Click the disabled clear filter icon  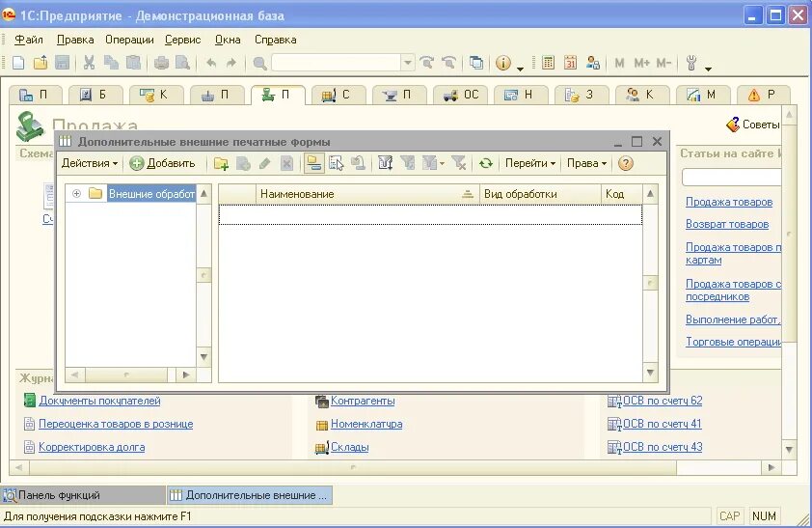[459, 164]
